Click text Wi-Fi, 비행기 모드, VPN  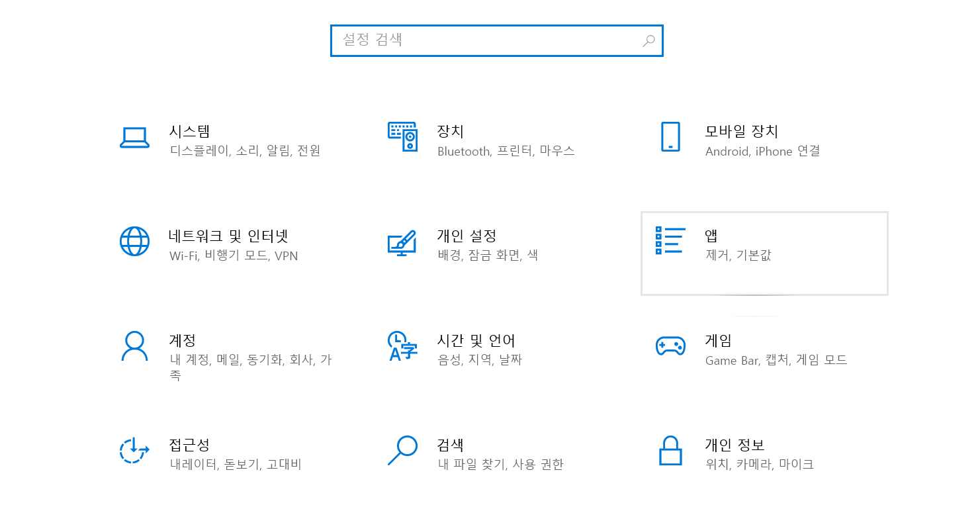[x=234, y=255]
